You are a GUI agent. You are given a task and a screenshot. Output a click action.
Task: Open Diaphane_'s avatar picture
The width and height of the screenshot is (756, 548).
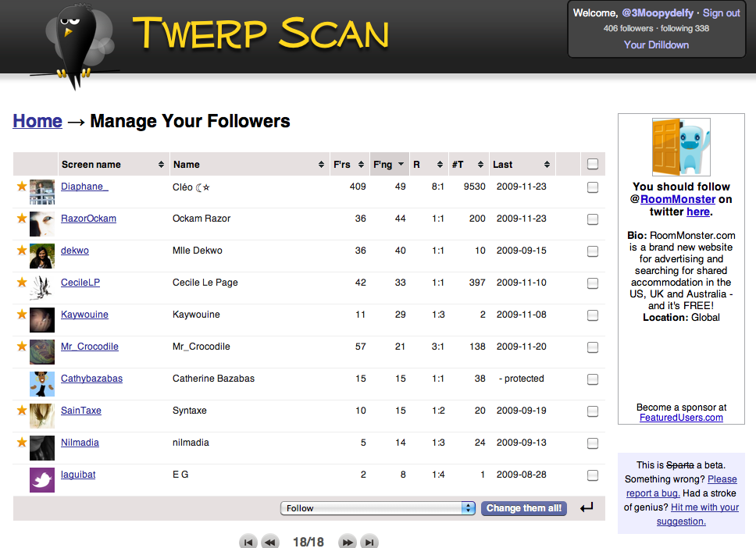pyautogui.click(x=42, y=192)
